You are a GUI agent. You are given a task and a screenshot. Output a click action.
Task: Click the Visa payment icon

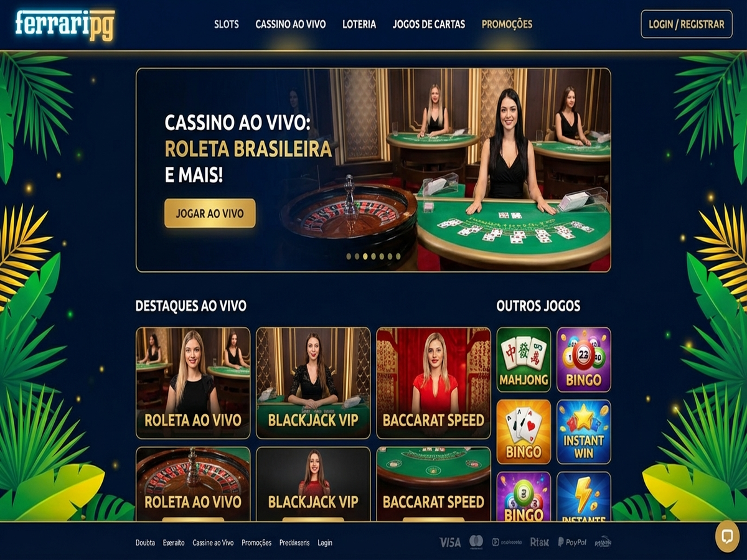pos(450,542)
